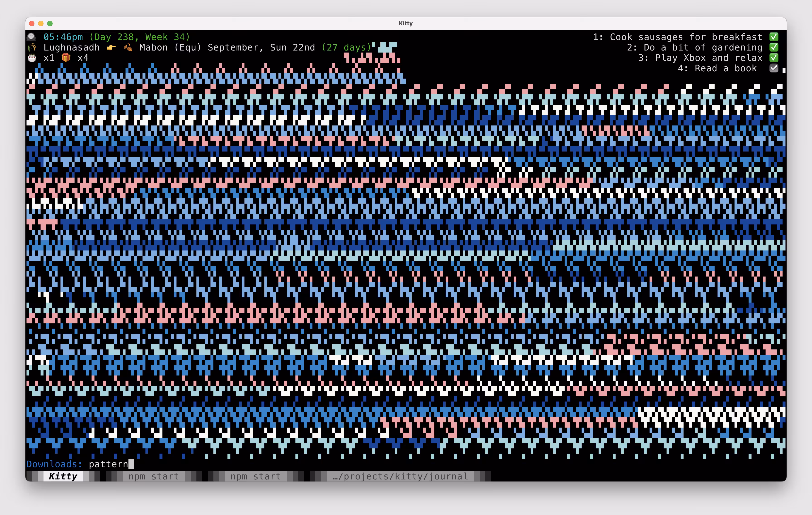Minimize the Kitty window with the yellow button

(41, 23)
